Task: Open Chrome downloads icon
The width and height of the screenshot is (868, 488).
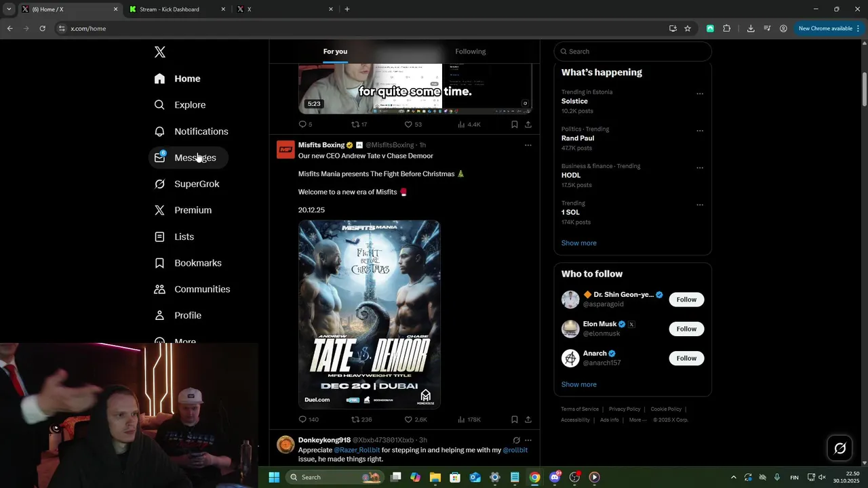Action: point(751,28)
